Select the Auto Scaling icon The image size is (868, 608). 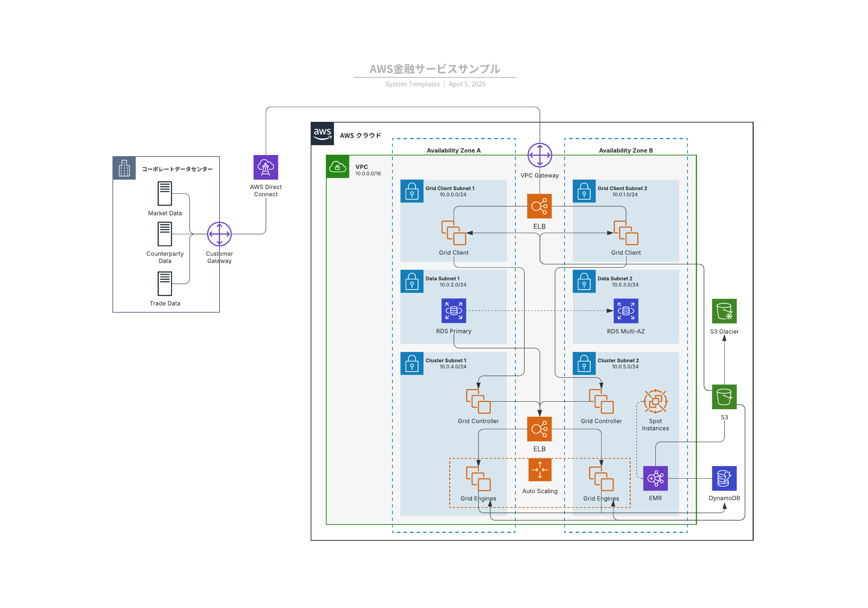click(540, 470)
